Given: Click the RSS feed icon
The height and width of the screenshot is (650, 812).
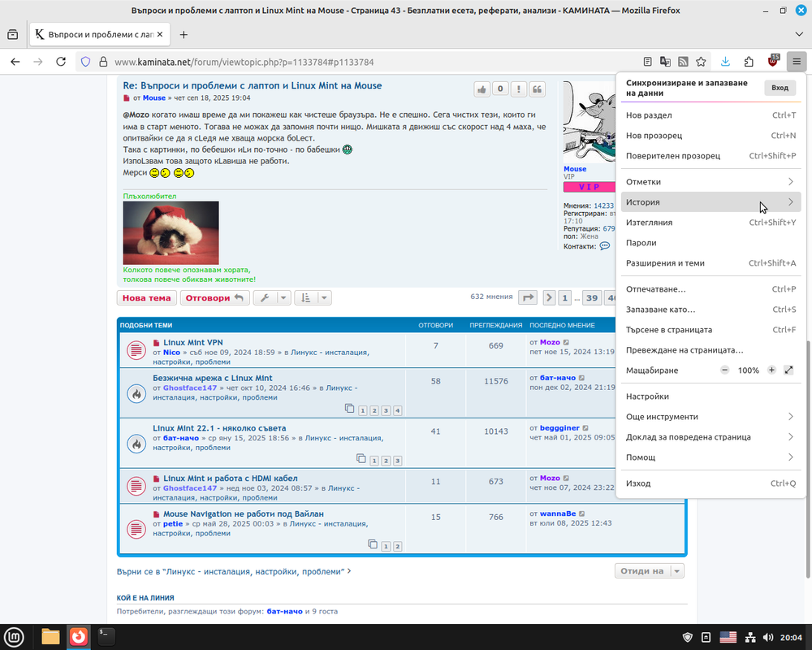Looking at the screenshot, I should click(x=683, y=62).
